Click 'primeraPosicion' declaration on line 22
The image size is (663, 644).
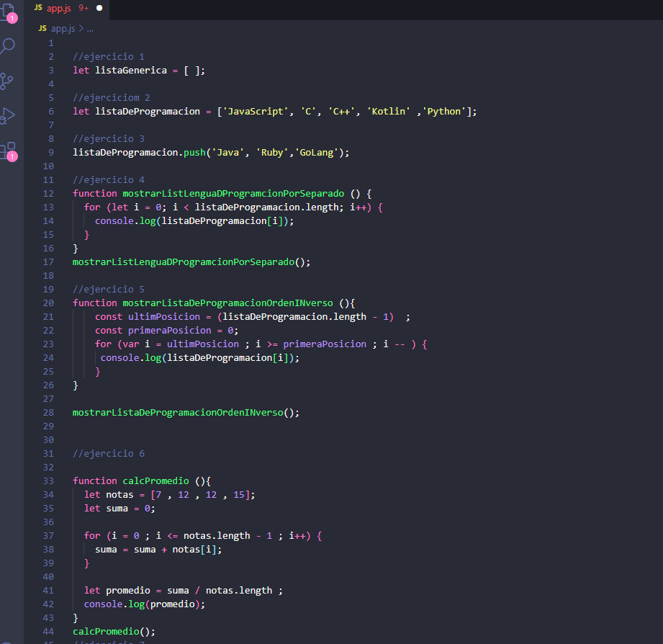pyautogui.click(x=170, y=331)
